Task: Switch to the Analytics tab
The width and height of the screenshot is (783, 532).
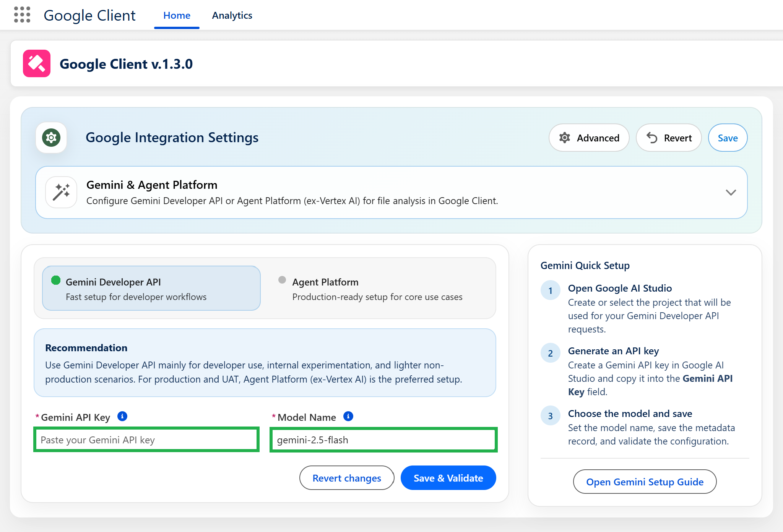Action: [x=232, y=15]
